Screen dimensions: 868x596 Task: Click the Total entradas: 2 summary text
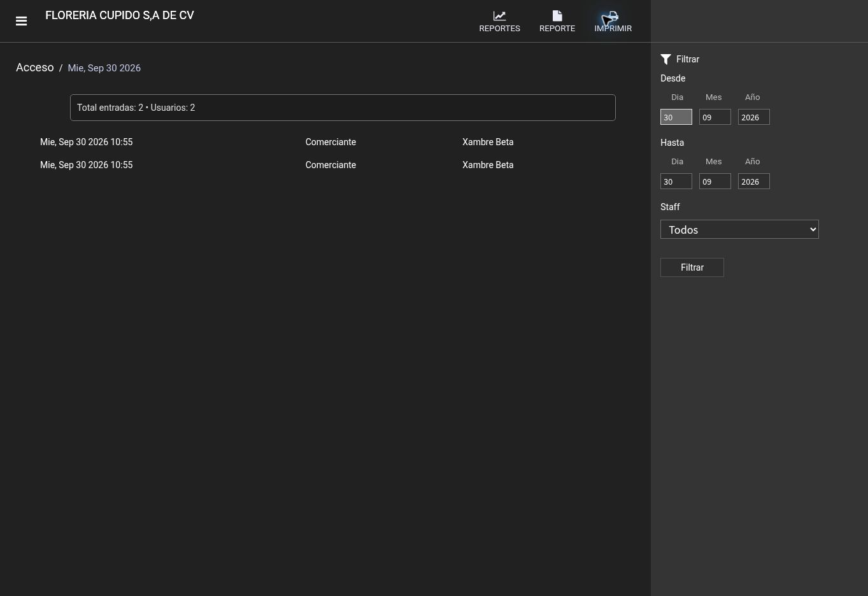tap(136, 108)
